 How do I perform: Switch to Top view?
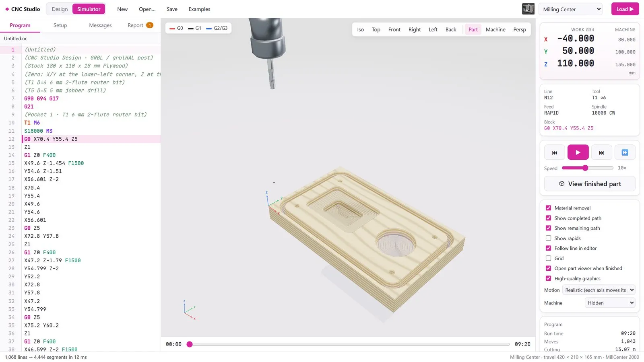click(x=376, y=29)
